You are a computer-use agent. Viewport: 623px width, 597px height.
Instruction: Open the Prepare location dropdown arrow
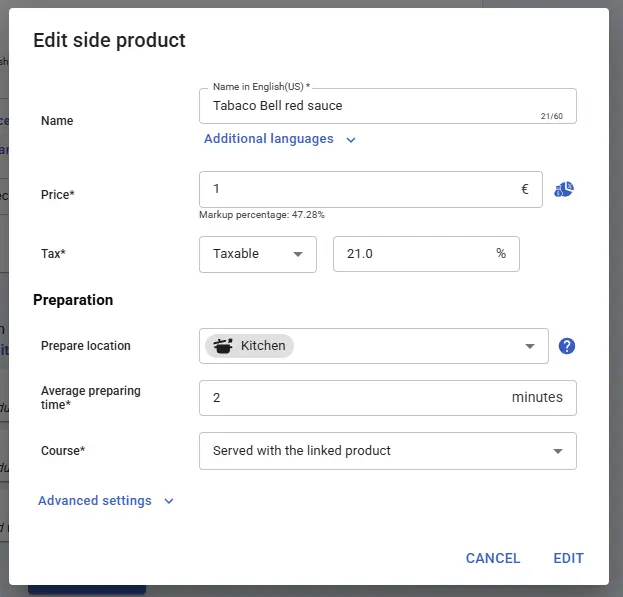pyautogui.click(x=530, y=346)
